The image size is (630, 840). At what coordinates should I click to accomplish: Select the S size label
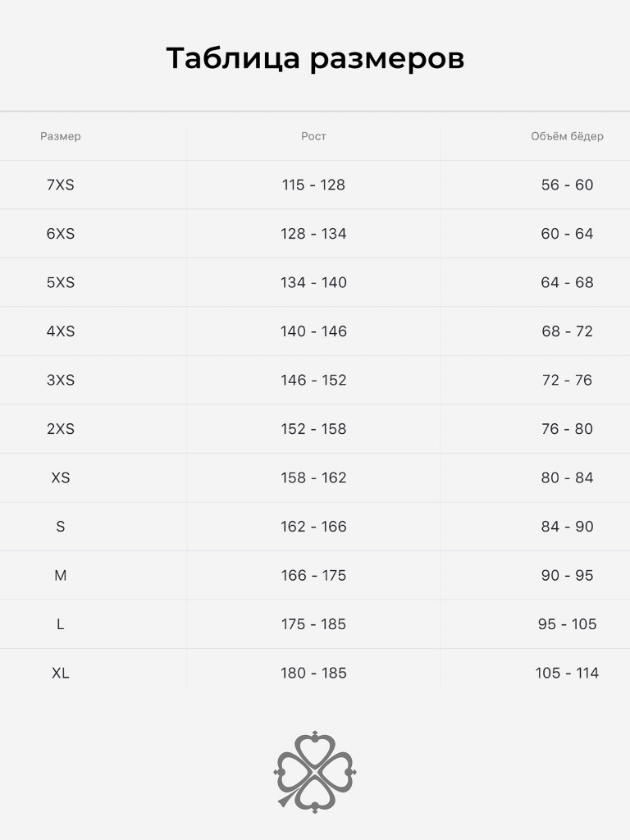pyautogui.click(x=61, y=527)
